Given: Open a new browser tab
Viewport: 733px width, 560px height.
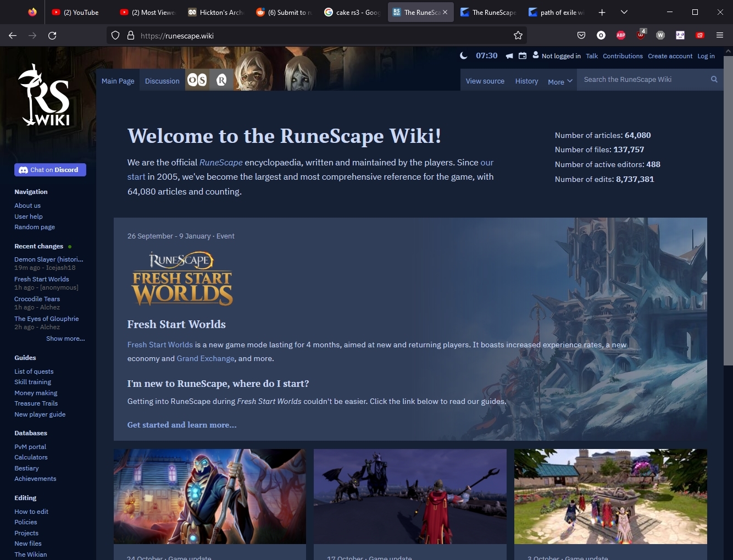Looking at the screenshot, I should point(602,12).
